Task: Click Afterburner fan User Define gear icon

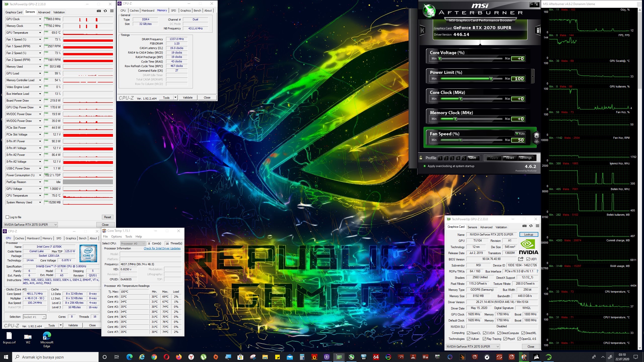Action: (x=536, y=137)
